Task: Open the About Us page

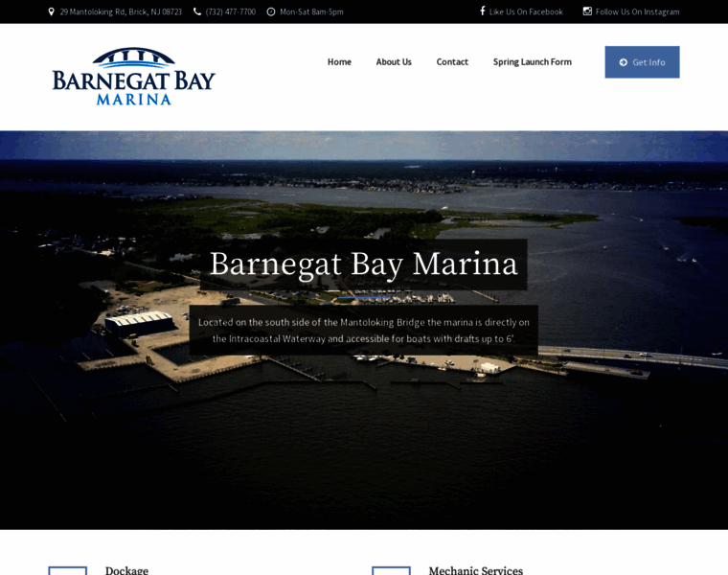Action: coord(394,61)
